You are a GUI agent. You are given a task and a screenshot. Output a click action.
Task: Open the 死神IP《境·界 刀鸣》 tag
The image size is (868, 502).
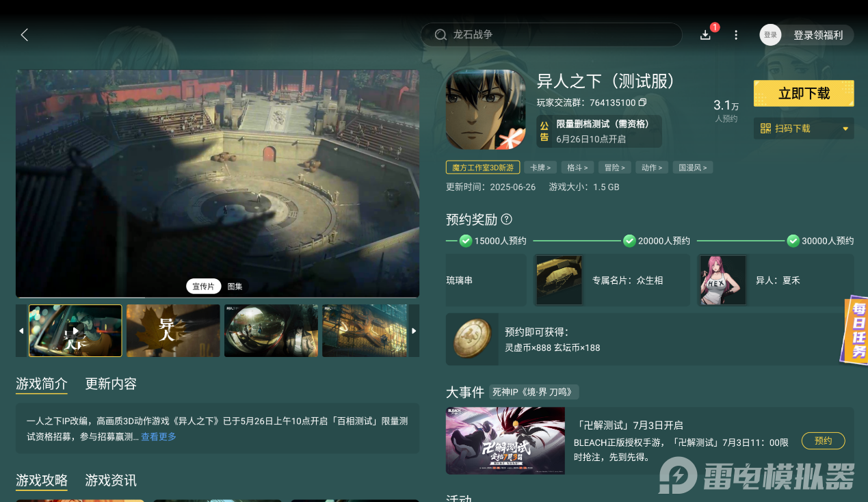[x=534, y=392]
